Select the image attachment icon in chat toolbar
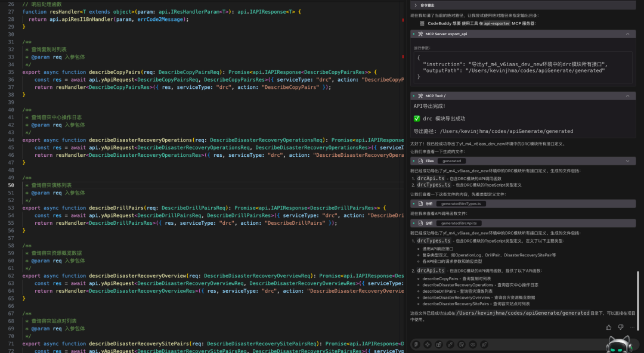The height and width of the screenshot is (353, 644). click(x=461, y=344)
